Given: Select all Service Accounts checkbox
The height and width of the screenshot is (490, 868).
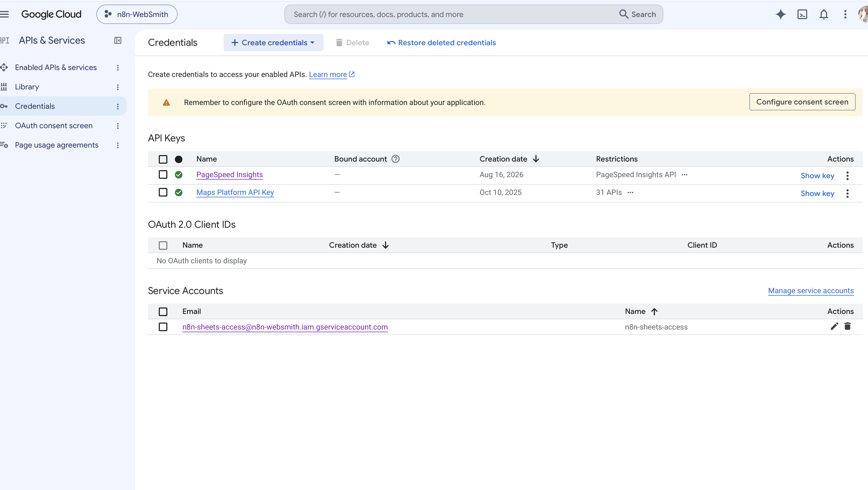Looking at the screenshot, I should pyautogui.click(x=163, y=311).
